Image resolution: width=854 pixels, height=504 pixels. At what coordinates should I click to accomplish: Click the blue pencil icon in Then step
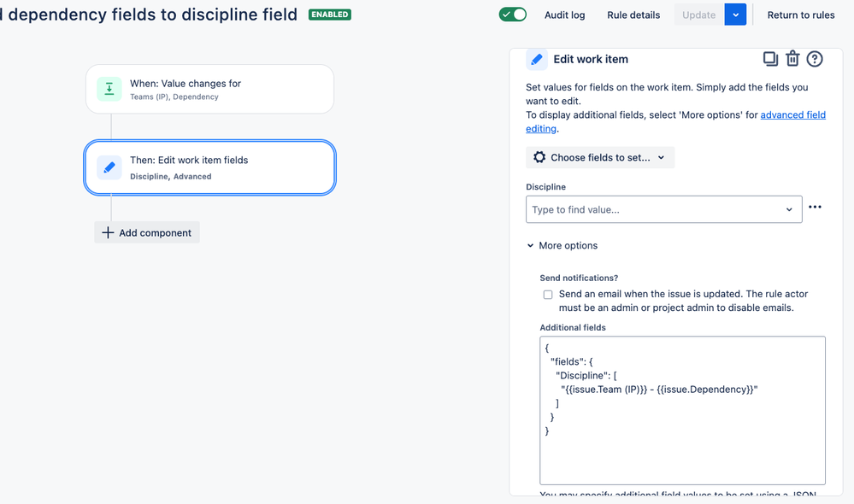(x=109, y=167)
